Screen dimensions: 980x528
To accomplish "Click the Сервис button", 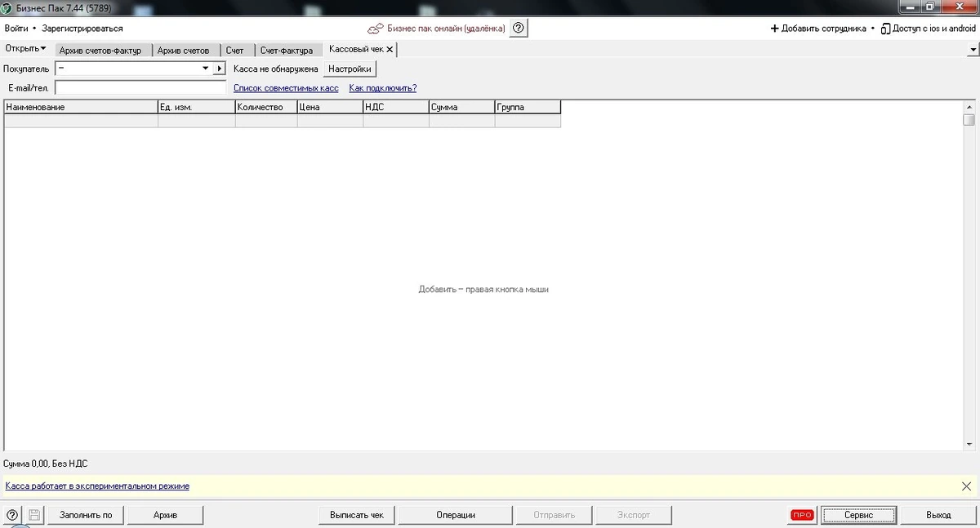I will pyautogui.click(x=858, y=515).
